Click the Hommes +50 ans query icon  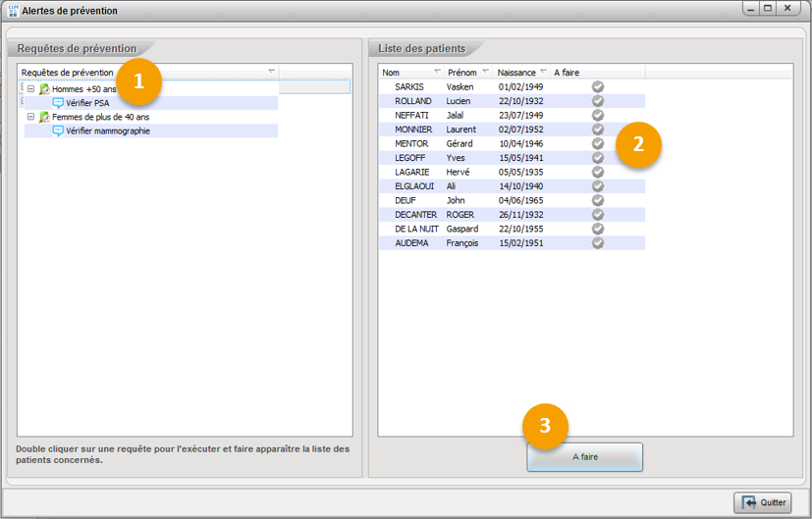tap(44, 89)
